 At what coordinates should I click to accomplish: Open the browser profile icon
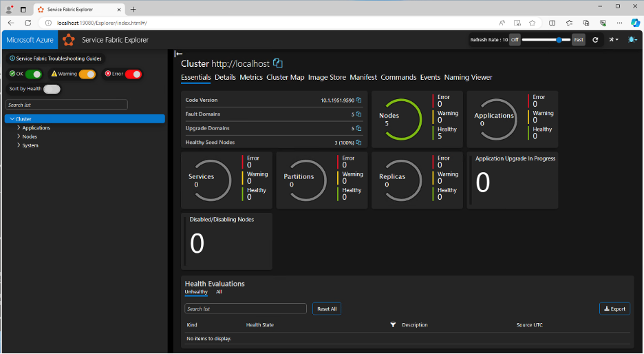[x=9, y=9]
